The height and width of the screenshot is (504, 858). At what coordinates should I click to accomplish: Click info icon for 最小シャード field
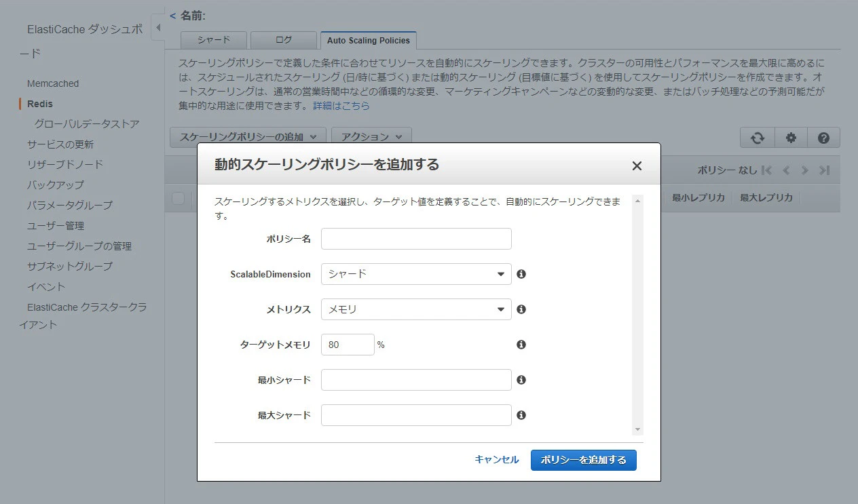pos(521,380)
